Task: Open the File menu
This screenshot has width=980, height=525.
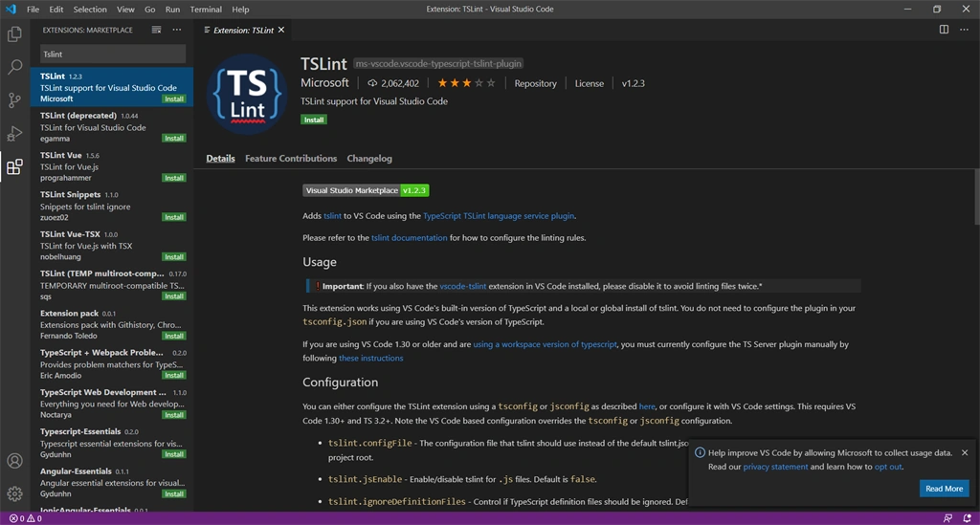Action: (x=33, y=10)
